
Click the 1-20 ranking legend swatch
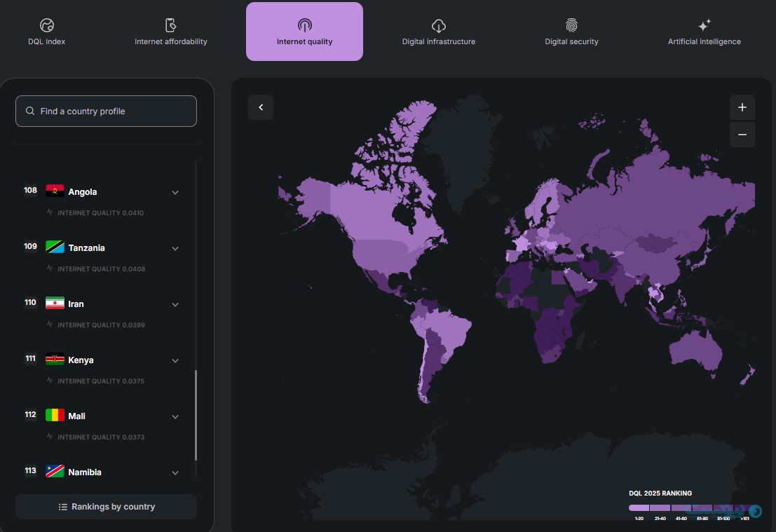click(639, 508)
